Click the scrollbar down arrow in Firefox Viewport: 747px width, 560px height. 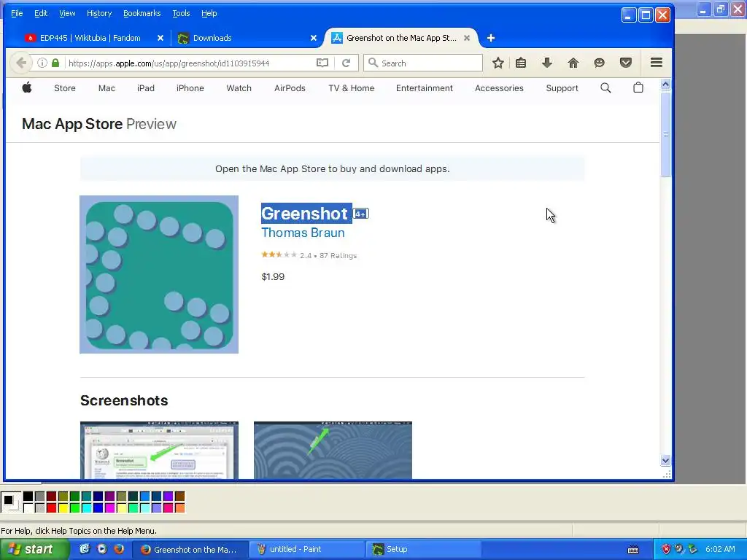(x=665, y=461)
